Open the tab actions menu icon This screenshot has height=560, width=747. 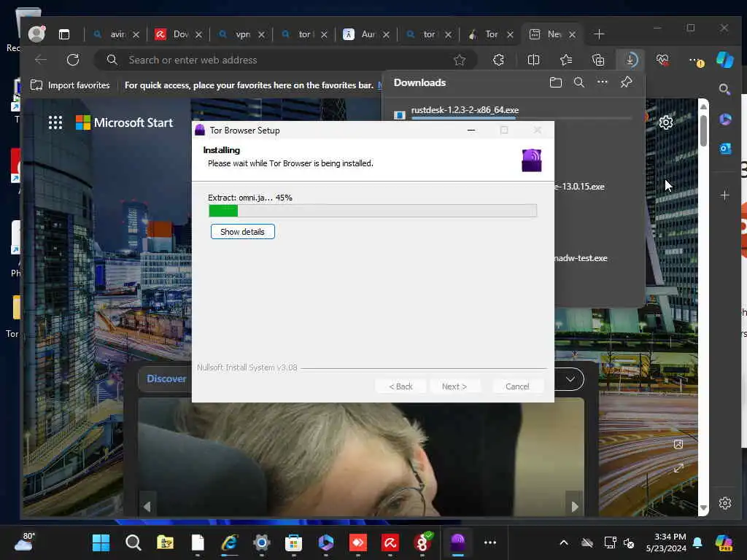[x=64, y=34]
